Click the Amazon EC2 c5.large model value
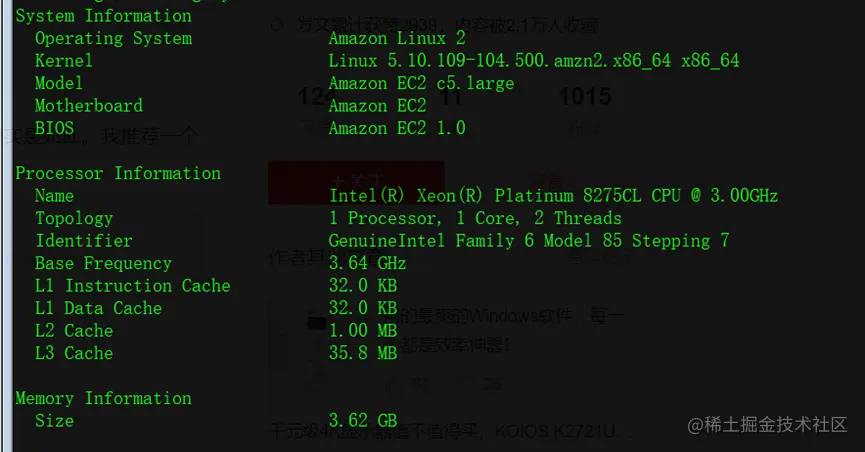The image size is (865, 452). (x=421, y=83)
